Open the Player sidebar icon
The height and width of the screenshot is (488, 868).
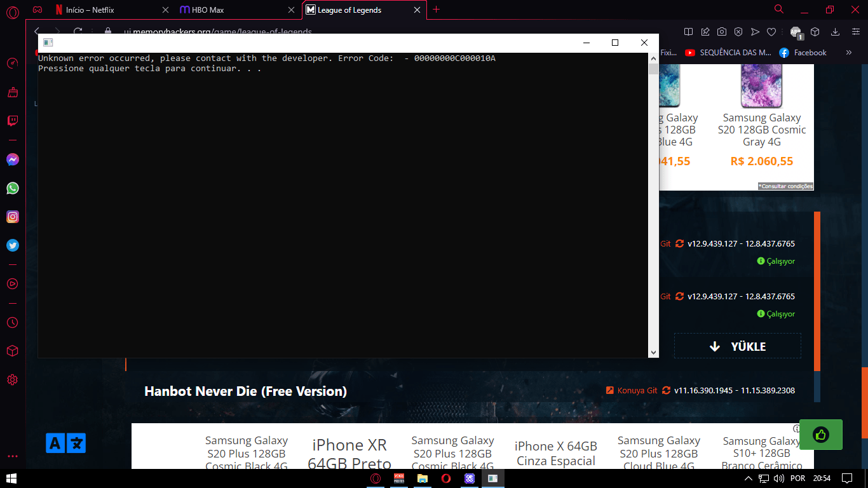tap(13, 284)
